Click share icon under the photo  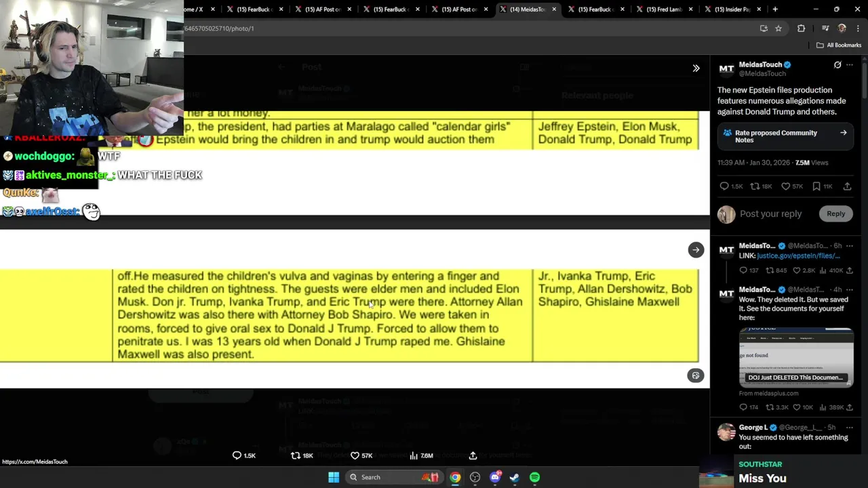(x=473, y=455)
